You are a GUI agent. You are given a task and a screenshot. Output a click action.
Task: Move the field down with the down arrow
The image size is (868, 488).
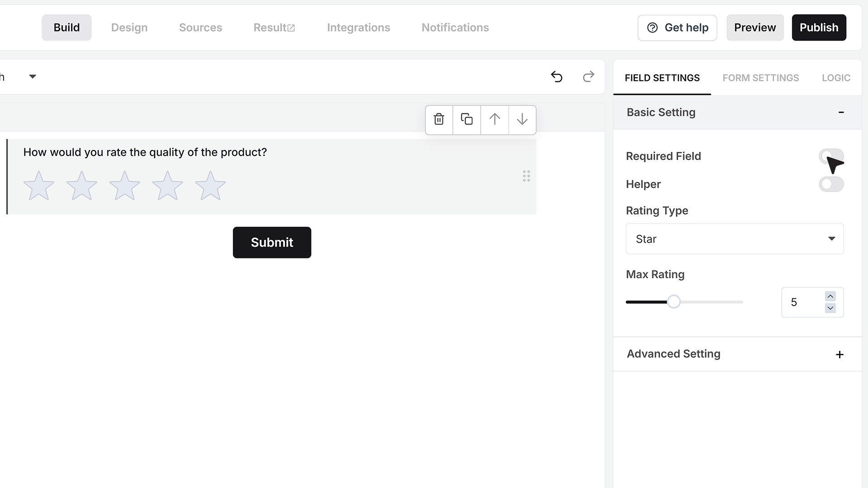coord(522,120)
